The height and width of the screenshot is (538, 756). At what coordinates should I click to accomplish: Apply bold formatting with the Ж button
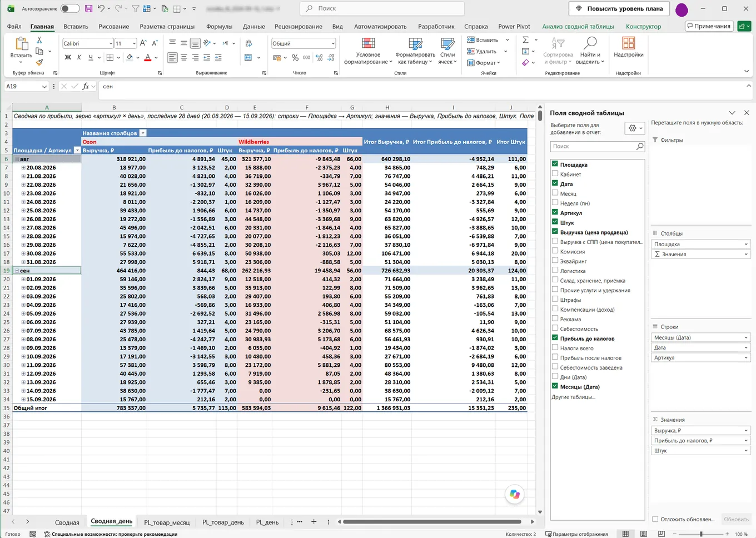(68, 57)
